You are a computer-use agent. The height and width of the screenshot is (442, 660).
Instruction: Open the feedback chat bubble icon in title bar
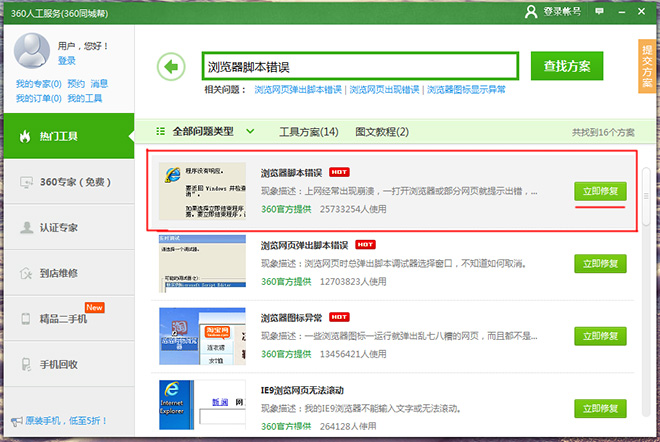point(599,11)
